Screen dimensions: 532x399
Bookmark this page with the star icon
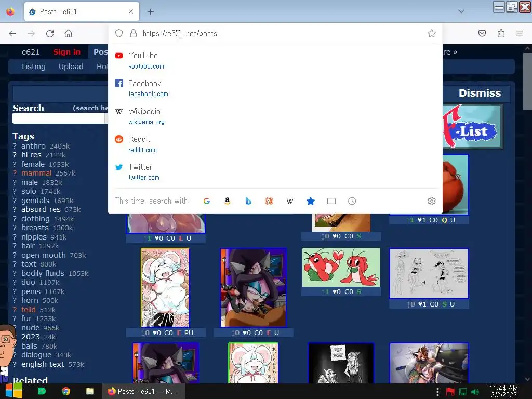coord(432,33)
